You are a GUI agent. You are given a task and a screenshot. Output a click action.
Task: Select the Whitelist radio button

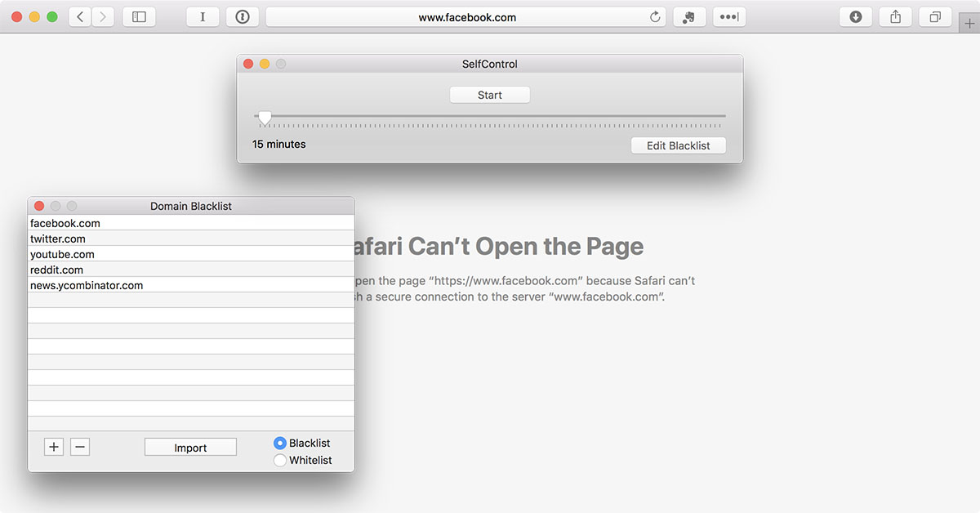280,460
